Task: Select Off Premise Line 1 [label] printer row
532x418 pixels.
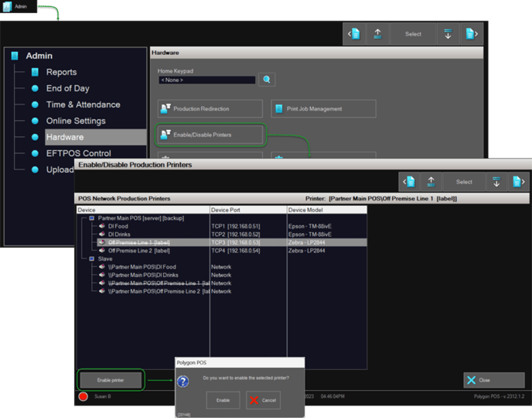Action: [x=232, y=242]
